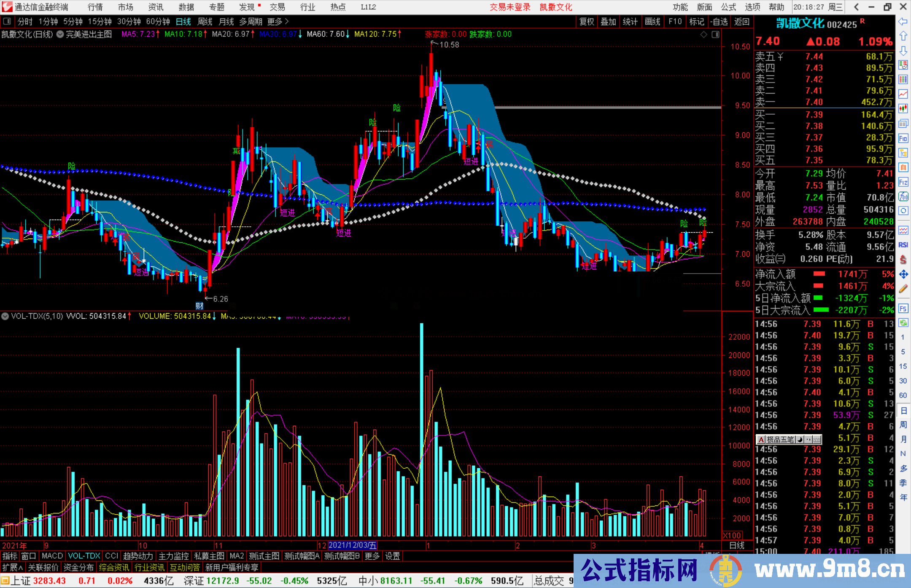
Task: Open the F10 company info sidebar icon
Action: (x=903, y=138)
